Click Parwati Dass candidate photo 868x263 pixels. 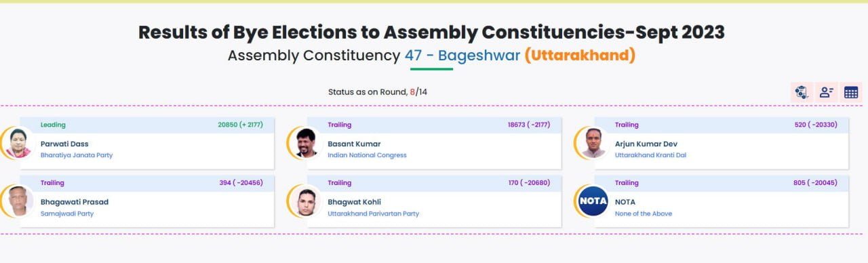click(18, 143)
